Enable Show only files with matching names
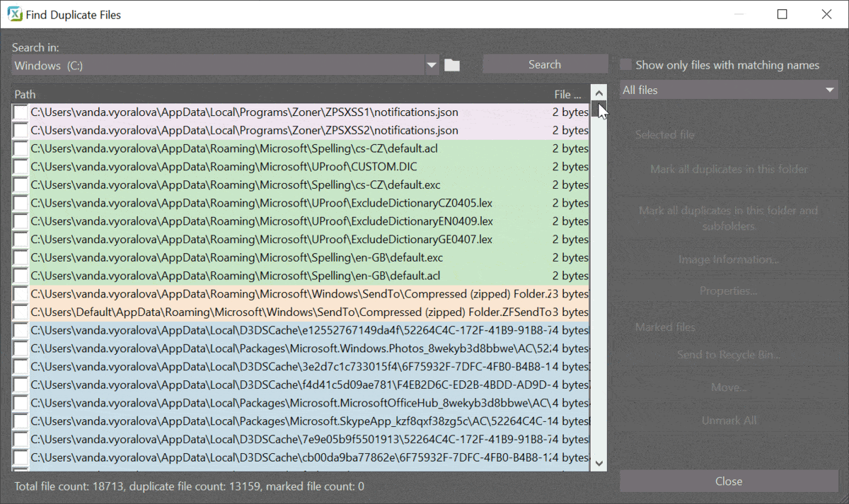 (x=625, y=64)
